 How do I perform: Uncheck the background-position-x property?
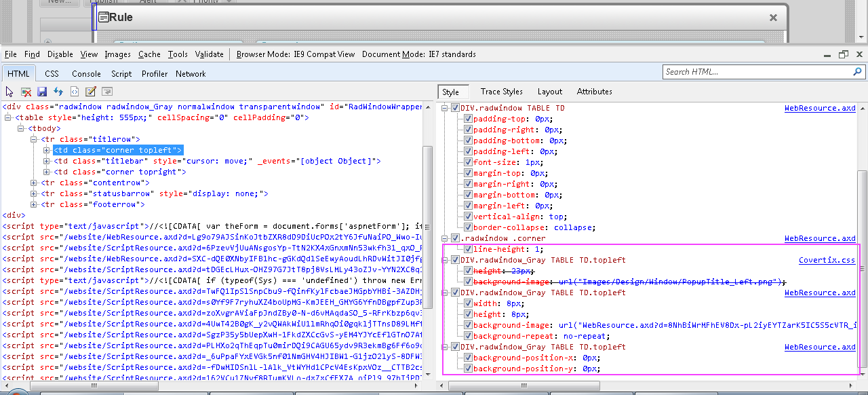tap(468, 358)
